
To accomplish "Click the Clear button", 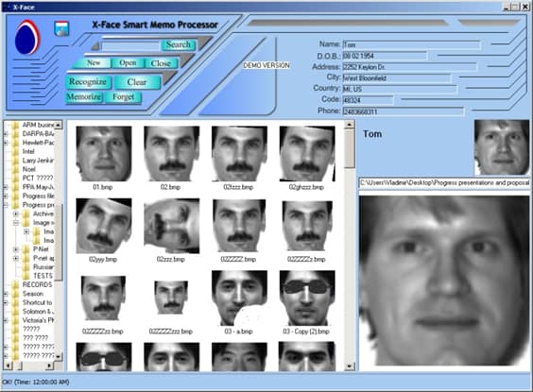I will pyautogui.click(x=137, y=82).
